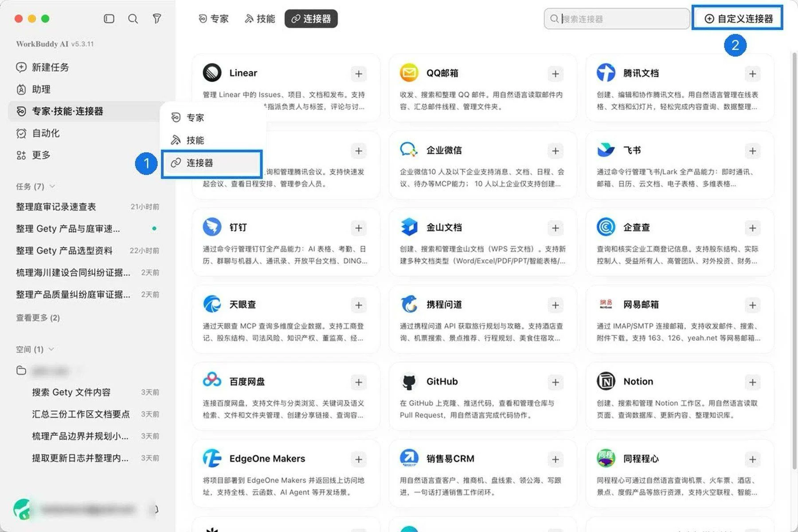Select the 连接器 top tab
The width and height of the screenshot is (798, 532).
[311, 19]
